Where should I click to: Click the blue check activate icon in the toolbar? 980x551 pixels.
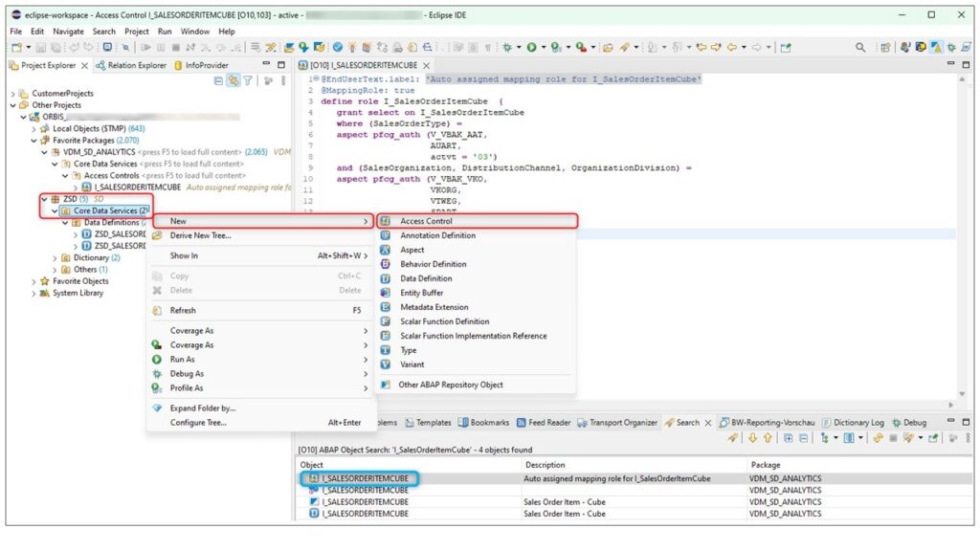pyautogui.click(x=338, y=48)
